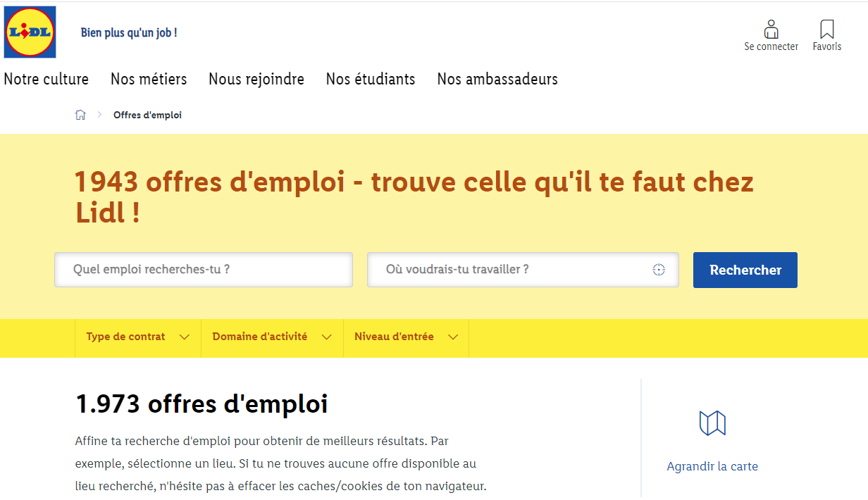Click the 1943 offres d'emploi headline
Viewport: 868px width, 500px height.
pos(414,196)
